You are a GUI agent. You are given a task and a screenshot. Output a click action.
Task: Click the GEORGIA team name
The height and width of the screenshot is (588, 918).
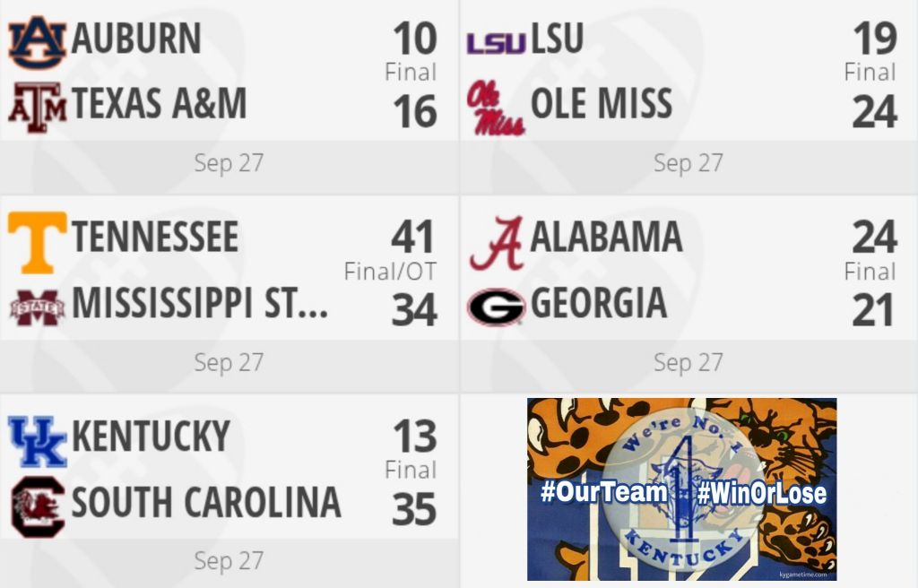tap(598, 304)
